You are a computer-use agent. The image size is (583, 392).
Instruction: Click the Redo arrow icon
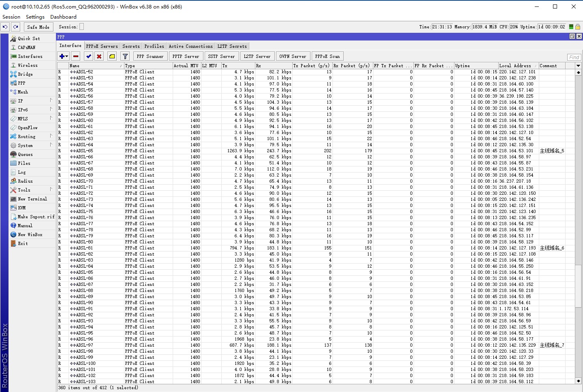click(15, 27)
